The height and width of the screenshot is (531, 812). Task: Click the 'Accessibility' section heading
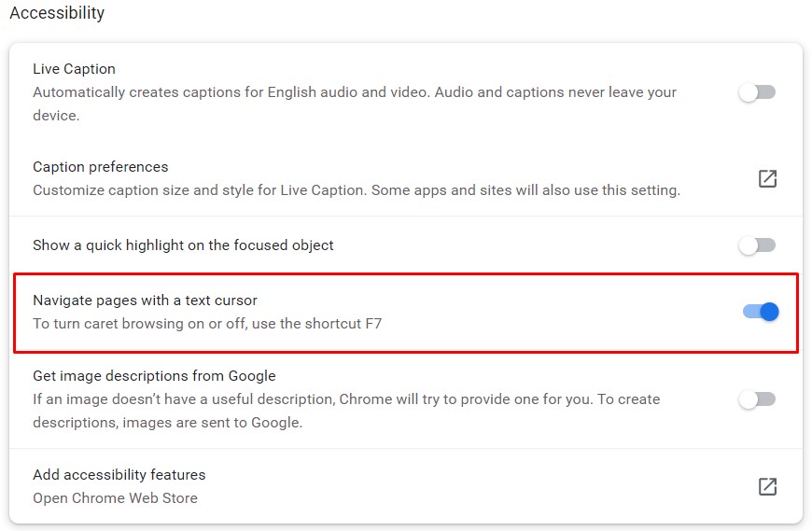(x=57, y=14)
